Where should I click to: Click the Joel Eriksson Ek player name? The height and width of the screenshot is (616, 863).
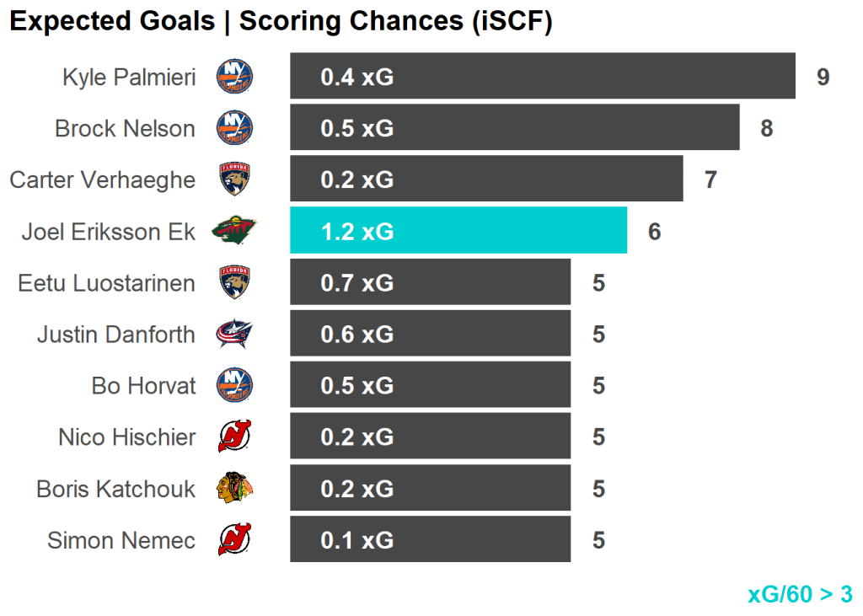(108, 231)
